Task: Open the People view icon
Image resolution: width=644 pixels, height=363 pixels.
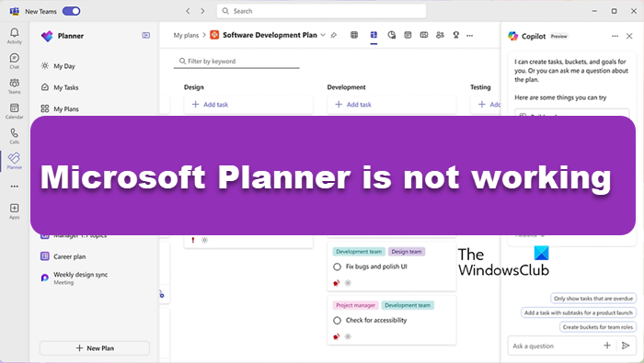Action: pos(440,35)
